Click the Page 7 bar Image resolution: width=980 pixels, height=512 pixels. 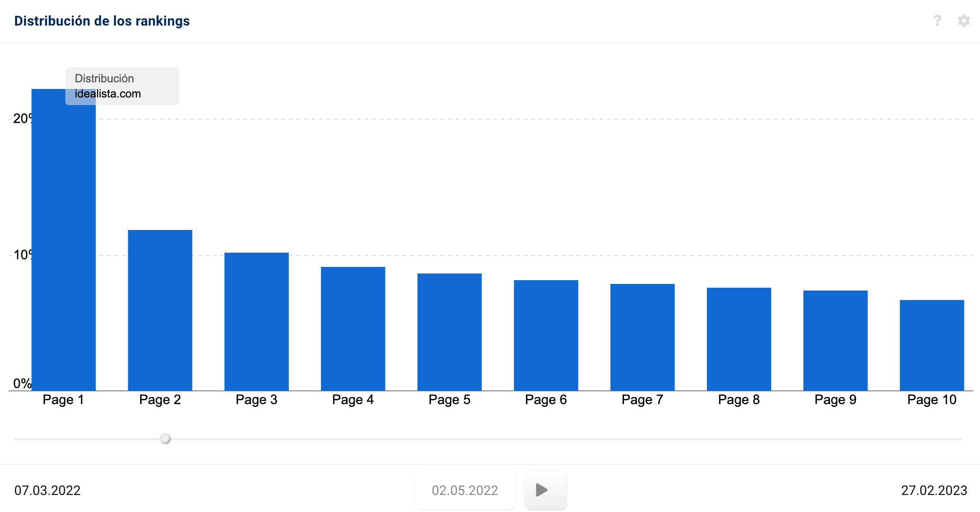pyautogui.click(x=642, y=337)
